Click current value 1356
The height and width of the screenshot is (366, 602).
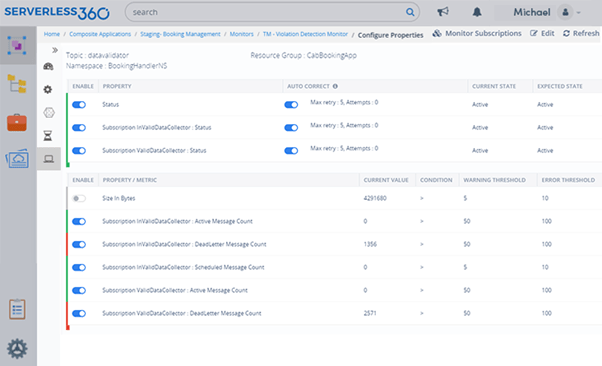370,244
